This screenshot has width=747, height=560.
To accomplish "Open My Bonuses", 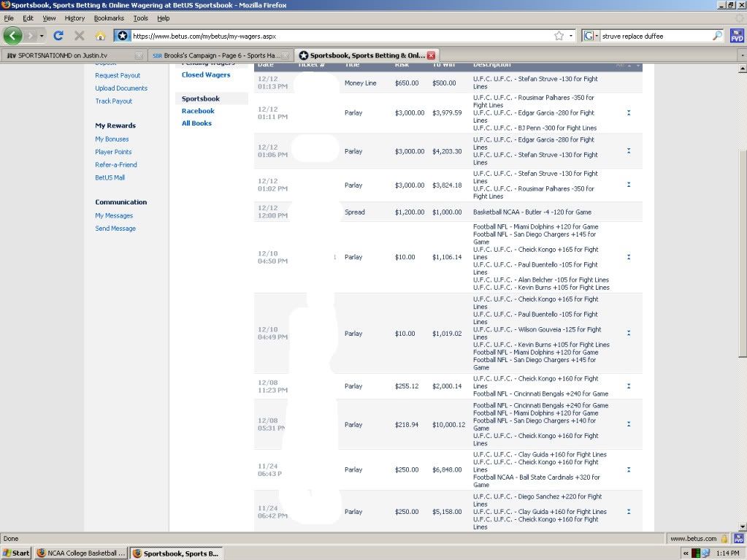I will pyautogui.click(x=112, y=139).
